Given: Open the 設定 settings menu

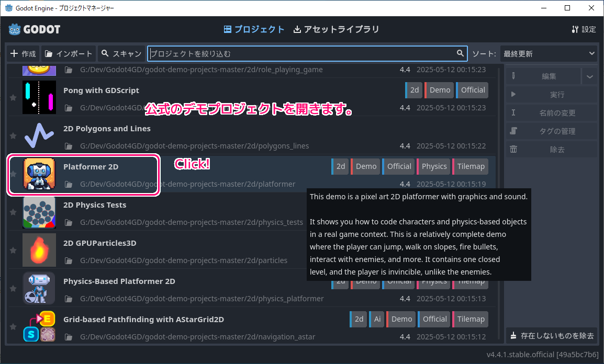Looking at the screenshot, I should 584,29.
